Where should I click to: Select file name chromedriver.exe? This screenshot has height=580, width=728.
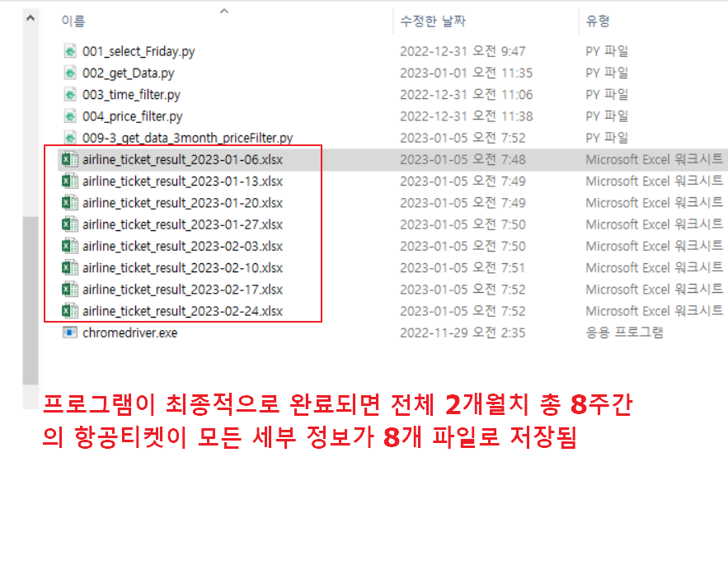click(130, 332)
